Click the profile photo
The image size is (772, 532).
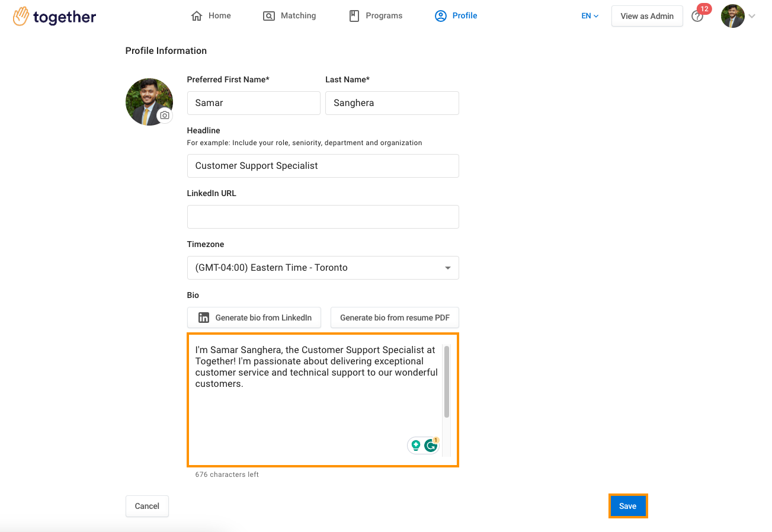point(149,101)
